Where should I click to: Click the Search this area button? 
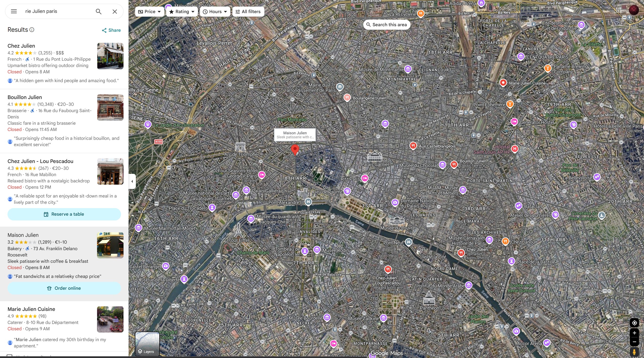[387, 25]
